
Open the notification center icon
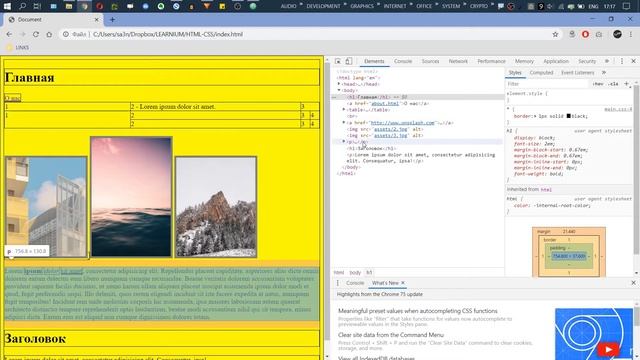626,6
